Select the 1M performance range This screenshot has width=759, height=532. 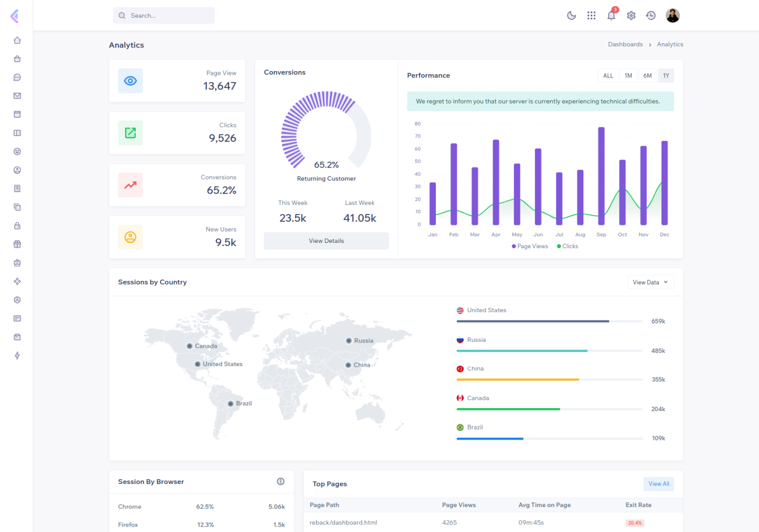[x=629, y=75]
